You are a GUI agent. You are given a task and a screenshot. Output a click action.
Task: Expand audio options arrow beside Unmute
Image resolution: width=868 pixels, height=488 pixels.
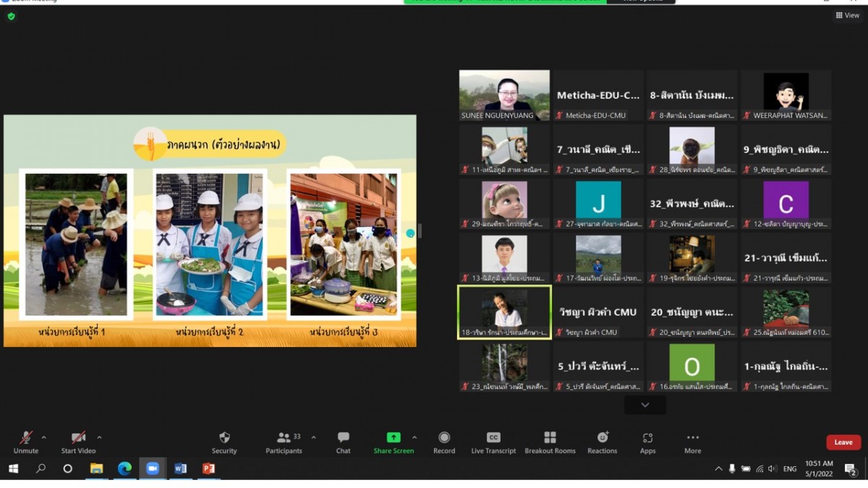point(43,437)
